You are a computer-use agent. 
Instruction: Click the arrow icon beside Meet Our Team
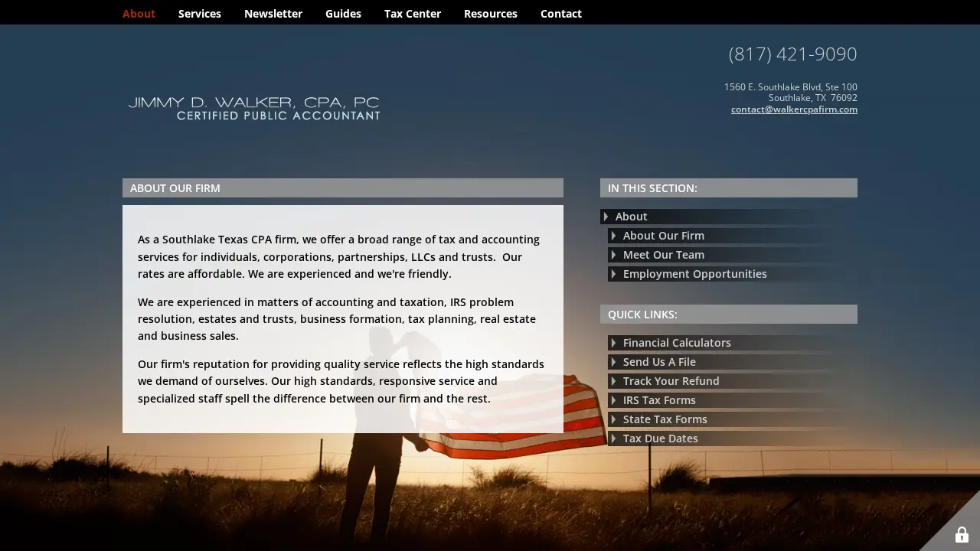(613, 255)
